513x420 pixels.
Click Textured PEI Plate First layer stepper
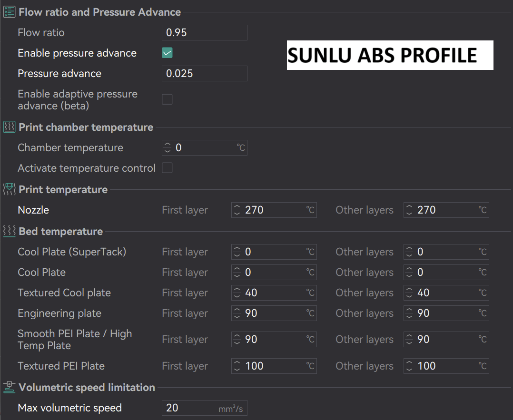click(237, 366)
